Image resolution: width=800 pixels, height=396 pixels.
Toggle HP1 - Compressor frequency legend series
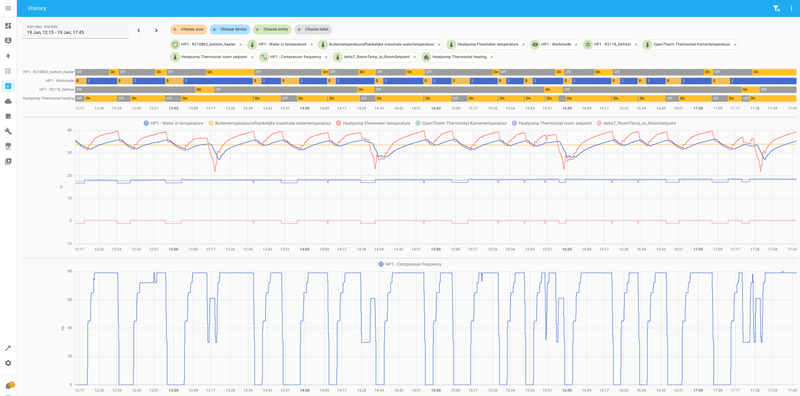[x=410, y=264]
